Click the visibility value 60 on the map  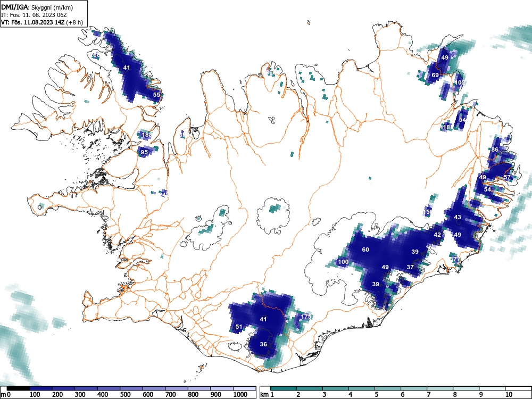365,250
